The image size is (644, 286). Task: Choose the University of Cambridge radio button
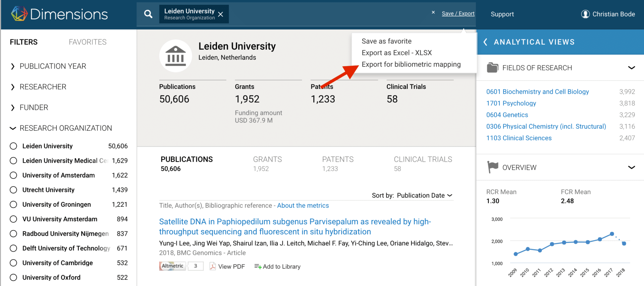(x=13, y=263)
